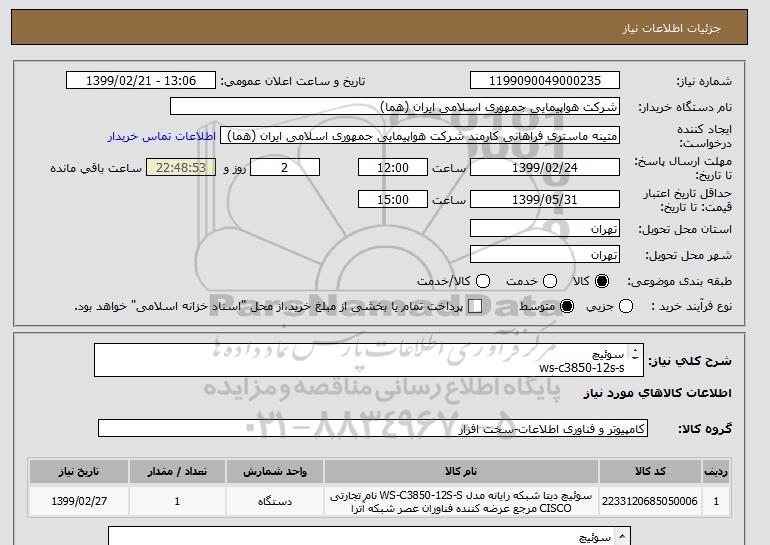Select the خدمت radio button
The width and height of the screenshot is (770, 545).
pyautogui.click(x=550, y=281)
